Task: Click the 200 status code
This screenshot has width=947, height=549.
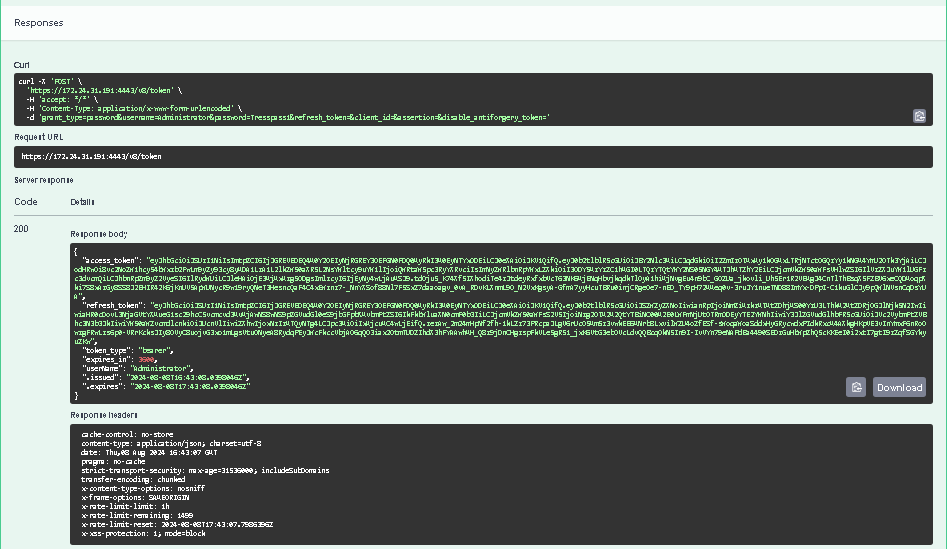Action: tap(21, 229)
